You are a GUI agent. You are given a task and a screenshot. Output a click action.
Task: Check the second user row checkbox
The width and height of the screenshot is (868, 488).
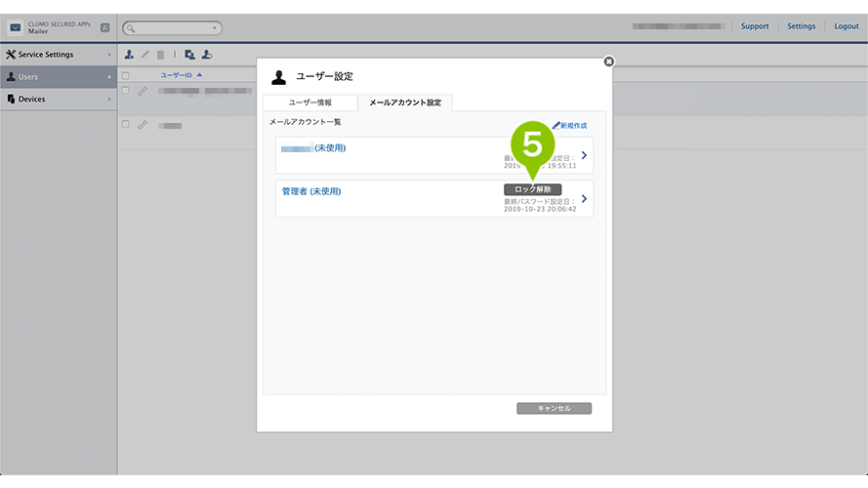pyautogui.click(x=126, y=124)
